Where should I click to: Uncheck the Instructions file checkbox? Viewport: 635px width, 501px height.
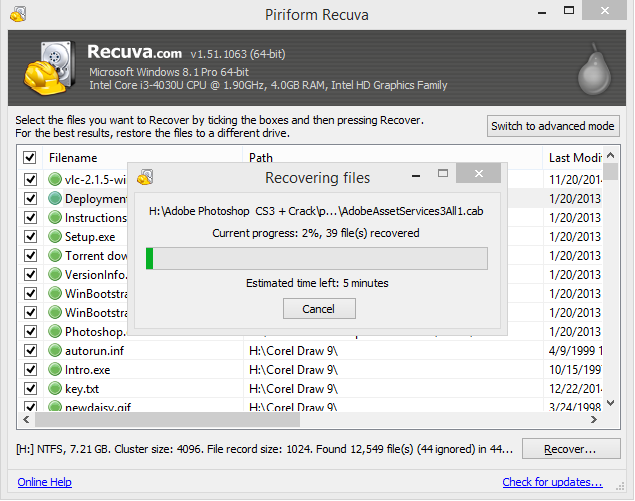click(30, 217)
